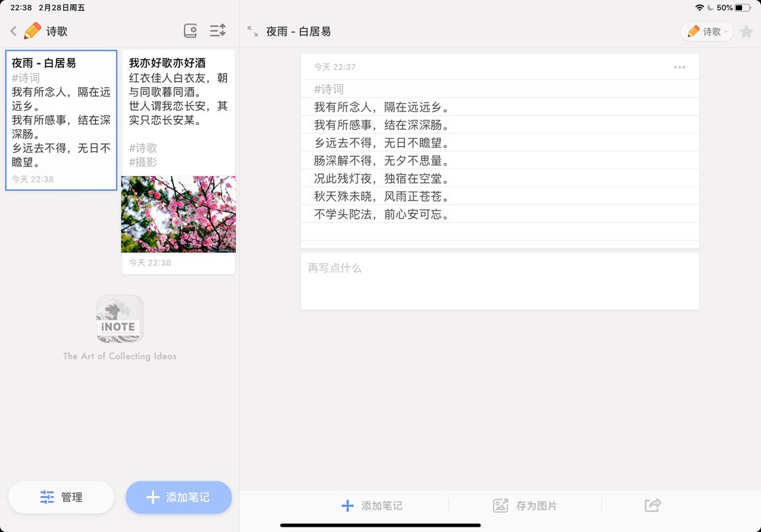Expand note to full screen
The image size is (761, 532).
pyautogui.click(x=253, y=31)
